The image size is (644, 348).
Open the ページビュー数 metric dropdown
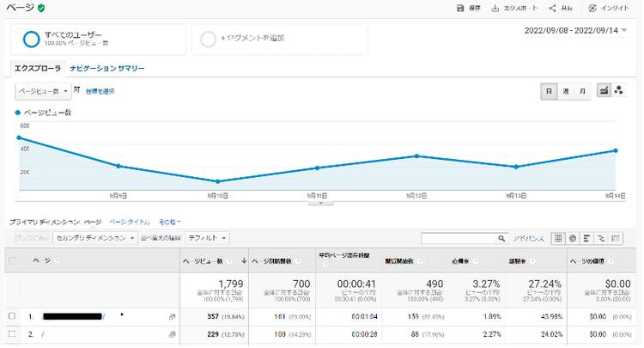point(43,91)
